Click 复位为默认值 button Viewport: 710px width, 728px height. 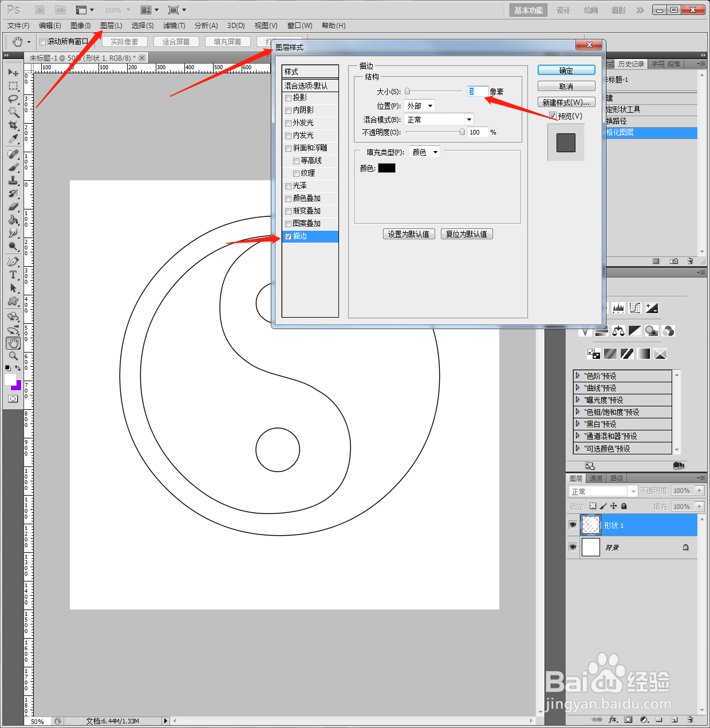467,234
